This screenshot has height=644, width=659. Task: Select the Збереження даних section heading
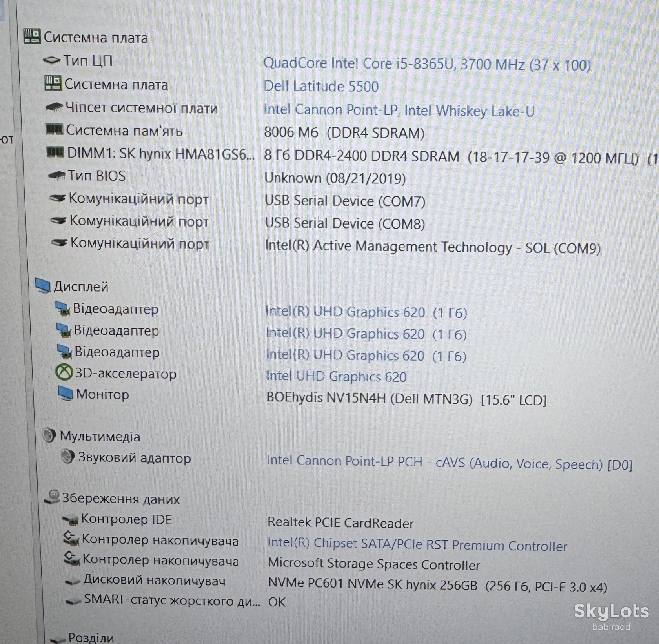pyautogui.click(x=121, y=499)
